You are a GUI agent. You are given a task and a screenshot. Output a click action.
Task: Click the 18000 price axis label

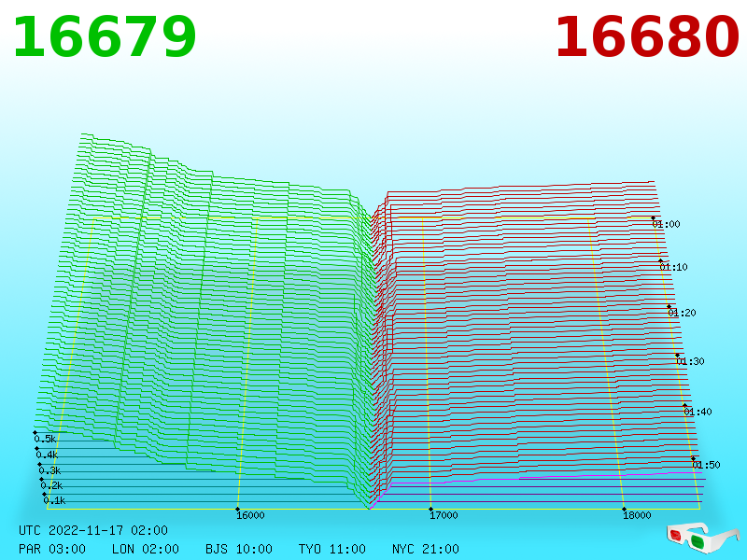pos(637,515)
